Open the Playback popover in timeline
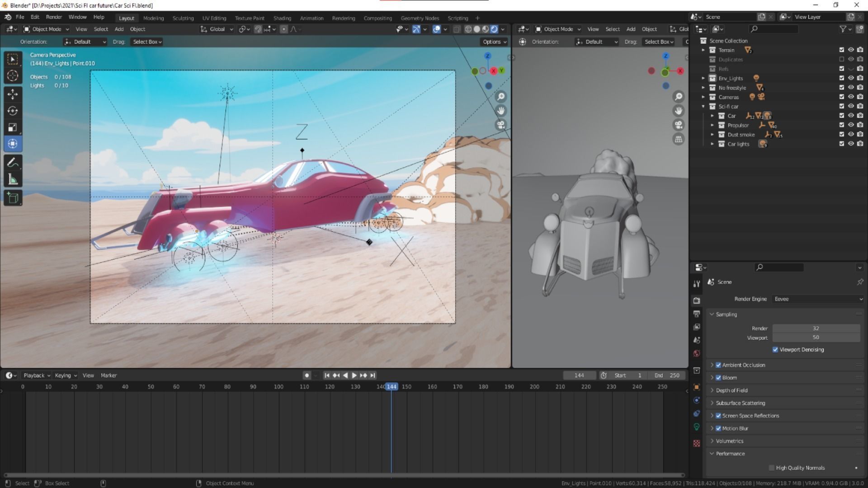The image size is (868, 488). coord(37,375)
